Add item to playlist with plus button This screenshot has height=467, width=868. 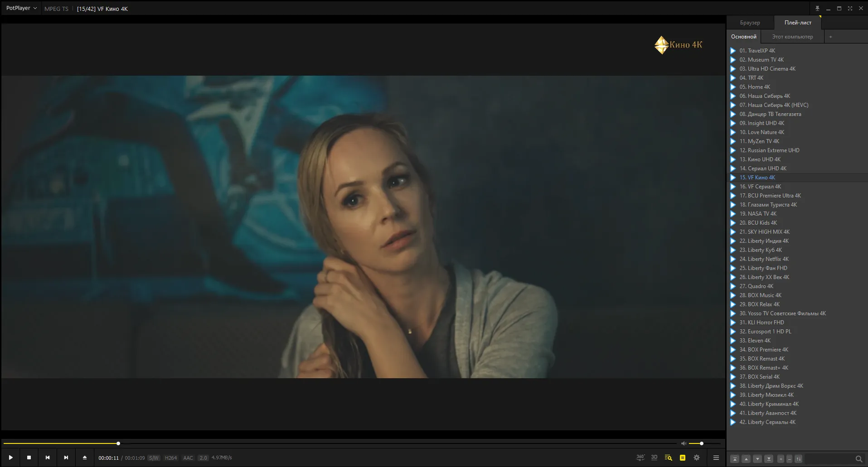pos(781,459)
